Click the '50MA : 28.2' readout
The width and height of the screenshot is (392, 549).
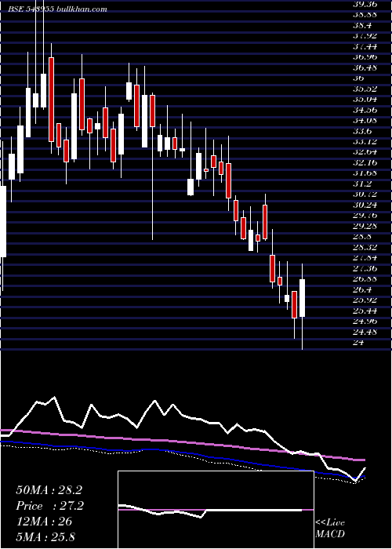click(49, 490)
